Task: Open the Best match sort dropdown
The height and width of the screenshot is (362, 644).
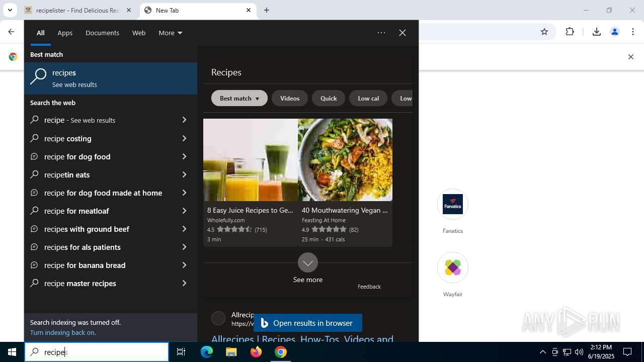Action: point(239,98)
